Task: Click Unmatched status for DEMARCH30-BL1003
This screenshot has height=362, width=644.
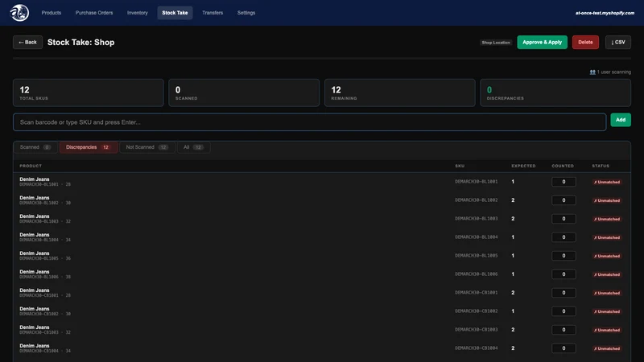Action: tap(607, 219)
